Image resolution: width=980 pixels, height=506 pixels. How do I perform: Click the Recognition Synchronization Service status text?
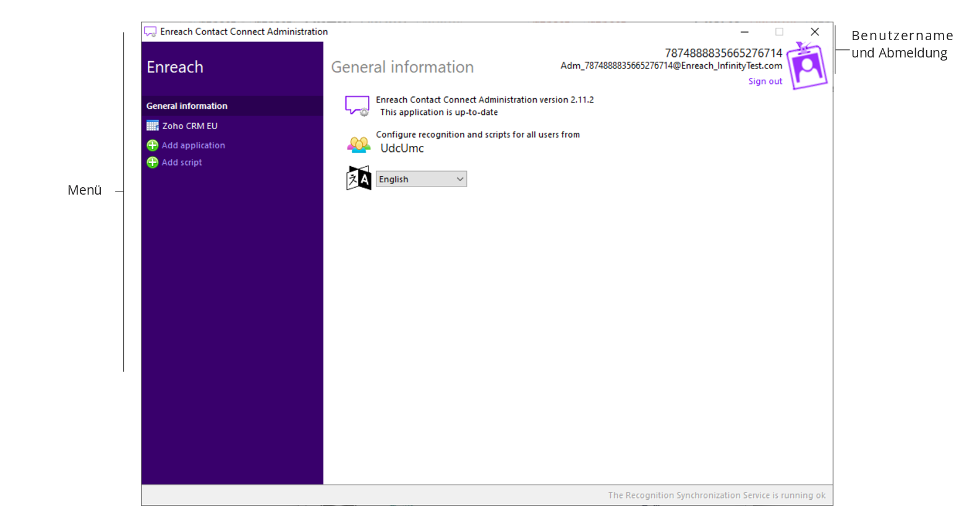(716, 495)
